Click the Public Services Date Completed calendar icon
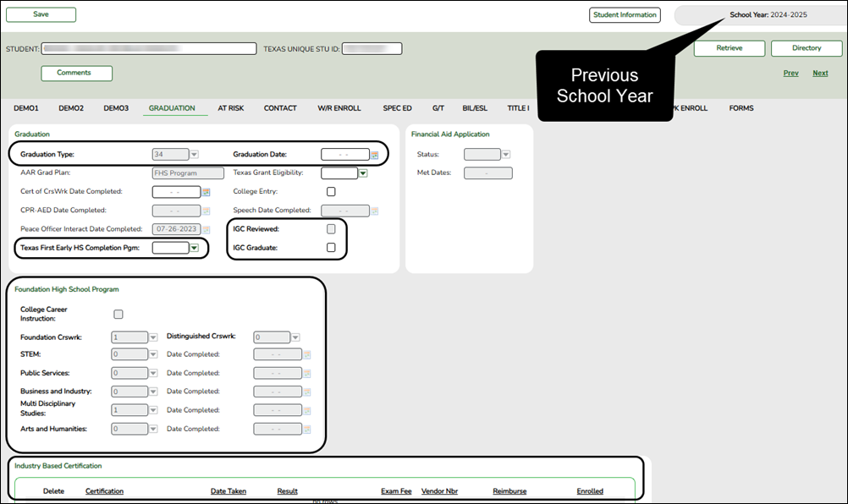848x504 pixels. pyautogui.click(x=307, y=373)
